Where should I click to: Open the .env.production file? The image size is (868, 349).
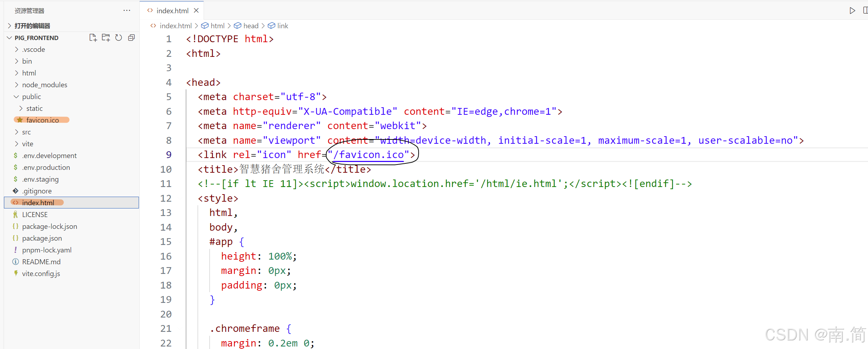71,167
